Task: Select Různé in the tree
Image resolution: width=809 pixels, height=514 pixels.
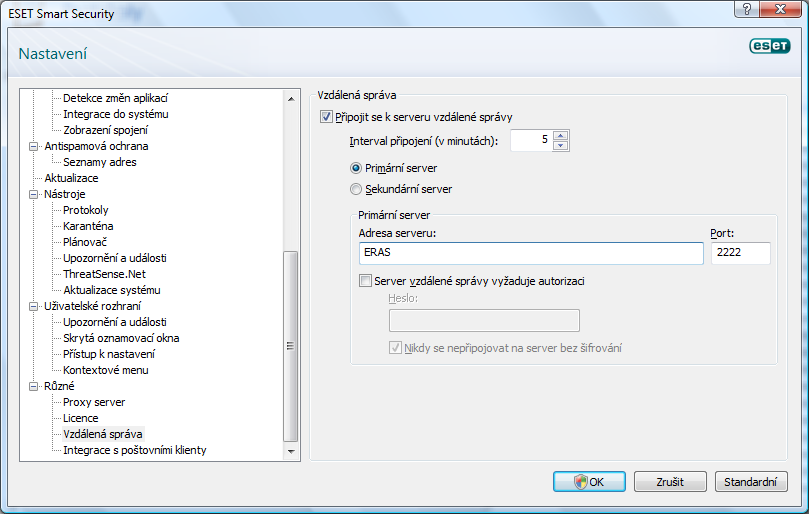Action: (x=59, y=386)
